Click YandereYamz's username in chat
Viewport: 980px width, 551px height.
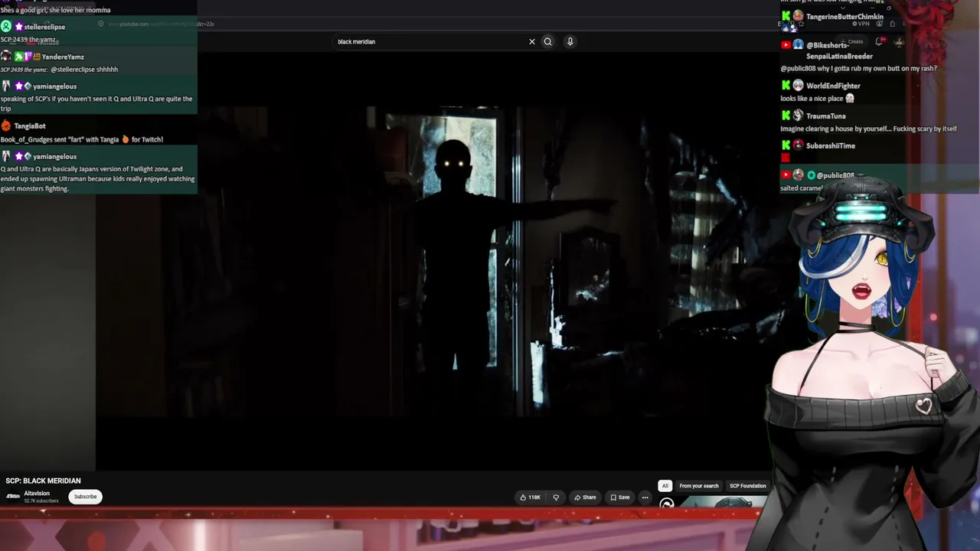pyautogui.click(x=63, y=57)
